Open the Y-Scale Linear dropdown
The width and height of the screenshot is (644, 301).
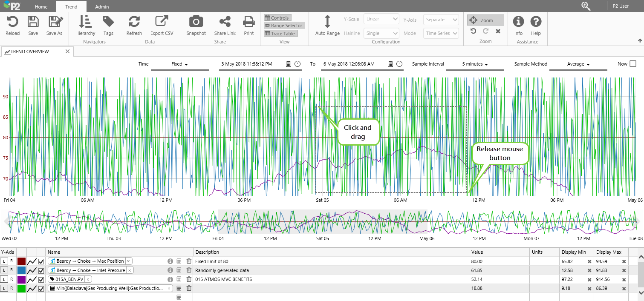381,19
